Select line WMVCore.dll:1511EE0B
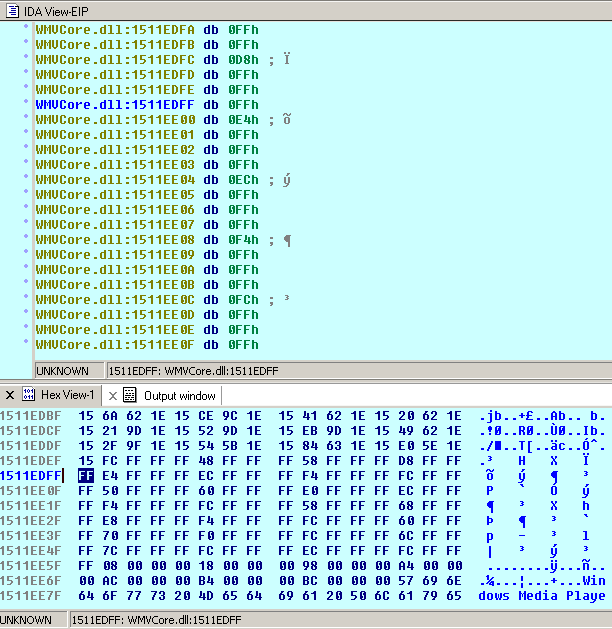Image resolution: width=612 pixels, height=629 pixels. pyautogui.click(x=147, y=285)
